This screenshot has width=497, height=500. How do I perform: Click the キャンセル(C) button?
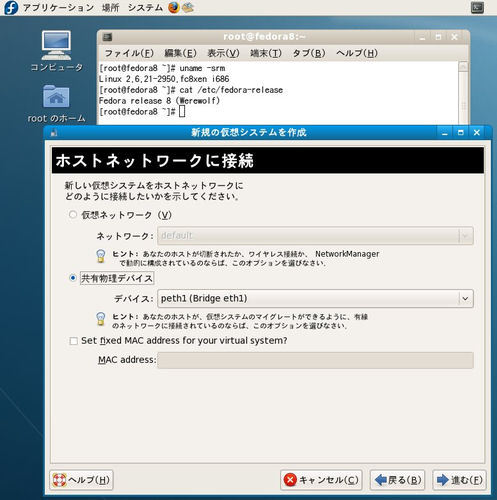321,480
